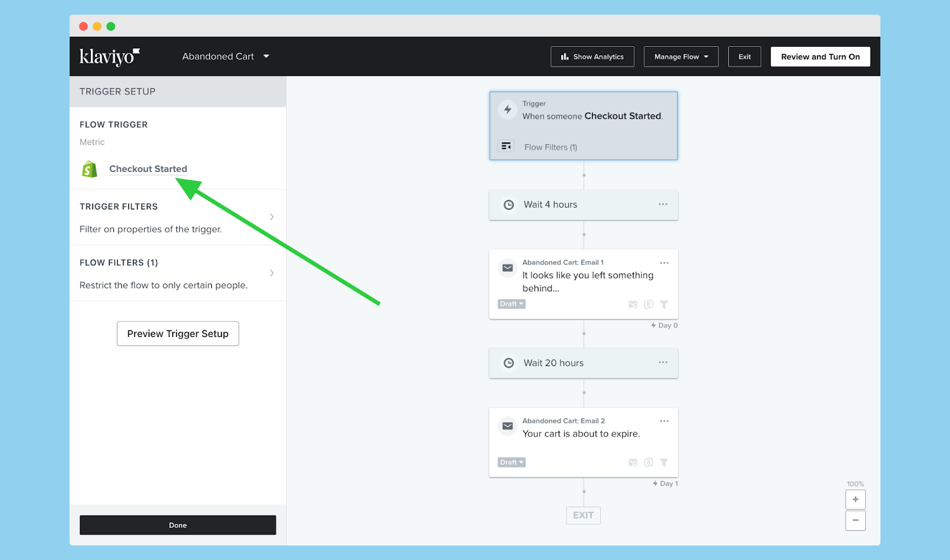Select the EXIT node at the flow's end
Image resolution: width=950 pixels, height=560 pixels.
tap(584, 516)
